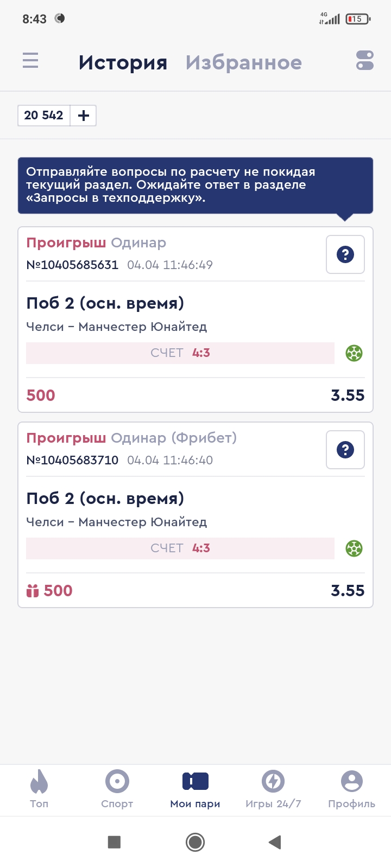Ask question about bet №10405685631

pos(345,254)
